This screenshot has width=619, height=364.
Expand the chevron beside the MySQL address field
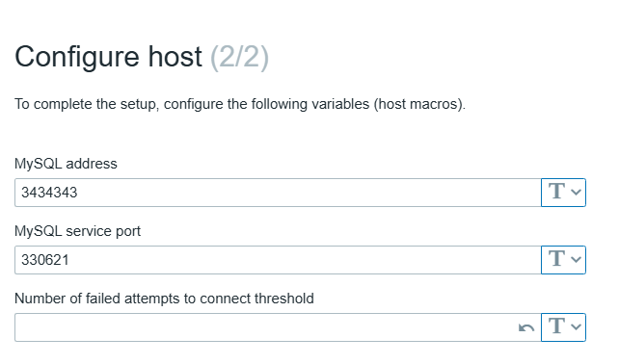pos(576,193)
